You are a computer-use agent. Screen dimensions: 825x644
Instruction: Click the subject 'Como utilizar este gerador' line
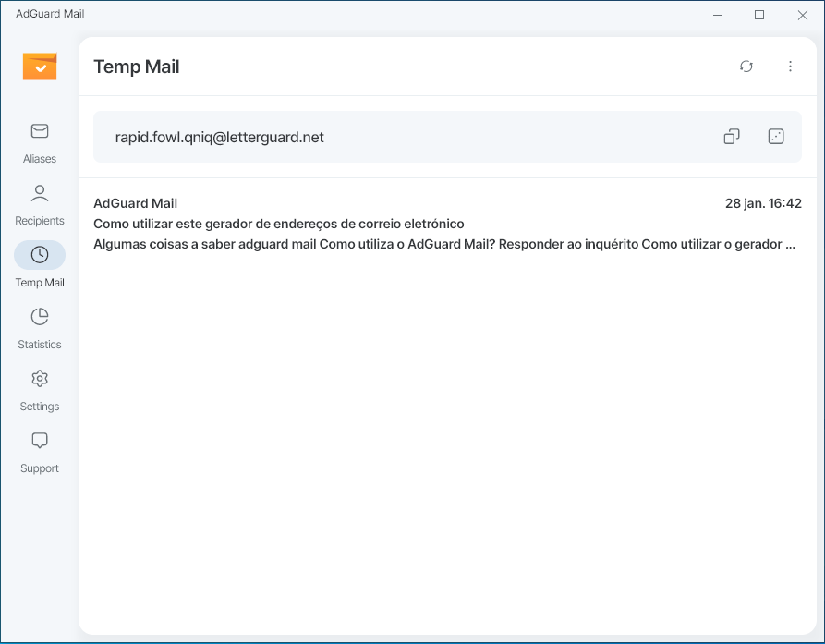[278, 224]
